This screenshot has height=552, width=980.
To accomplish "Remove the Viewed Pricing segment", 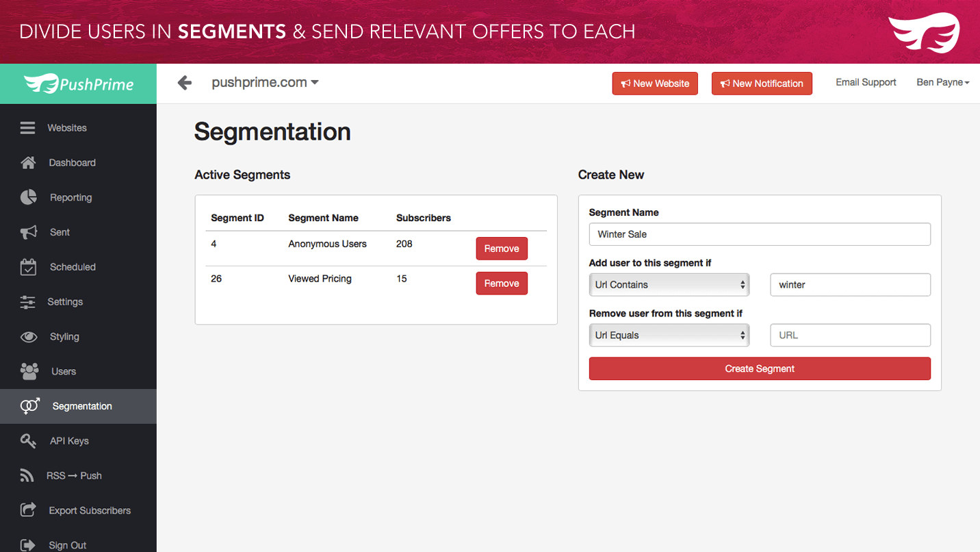I will click(502, 284).
